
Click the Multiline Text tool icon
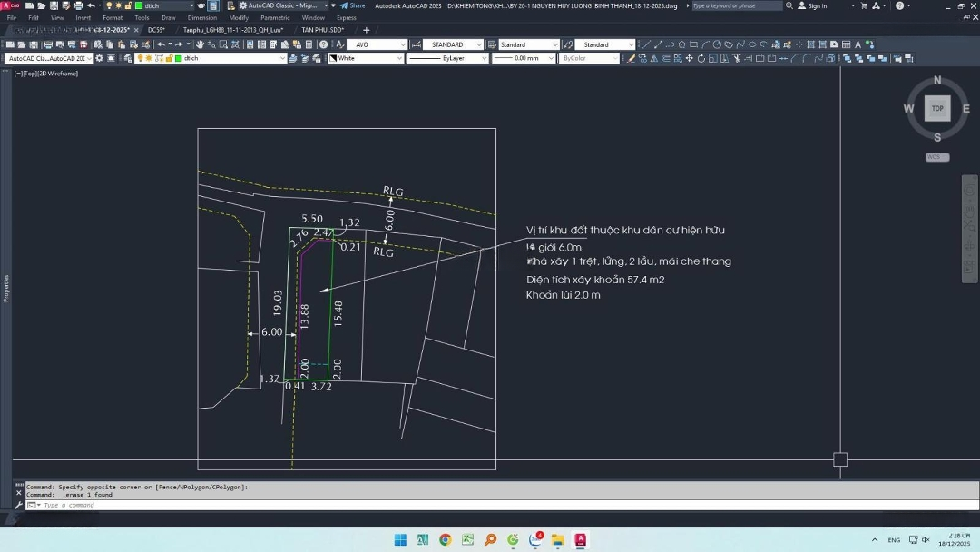(857, 44)
